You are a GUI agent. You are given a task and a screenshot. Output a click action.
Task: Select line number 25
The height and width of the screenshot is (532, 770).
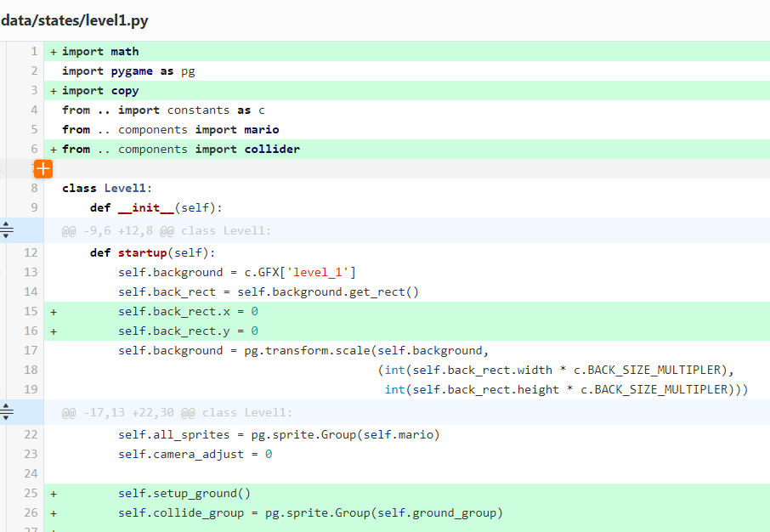point(31,493)
